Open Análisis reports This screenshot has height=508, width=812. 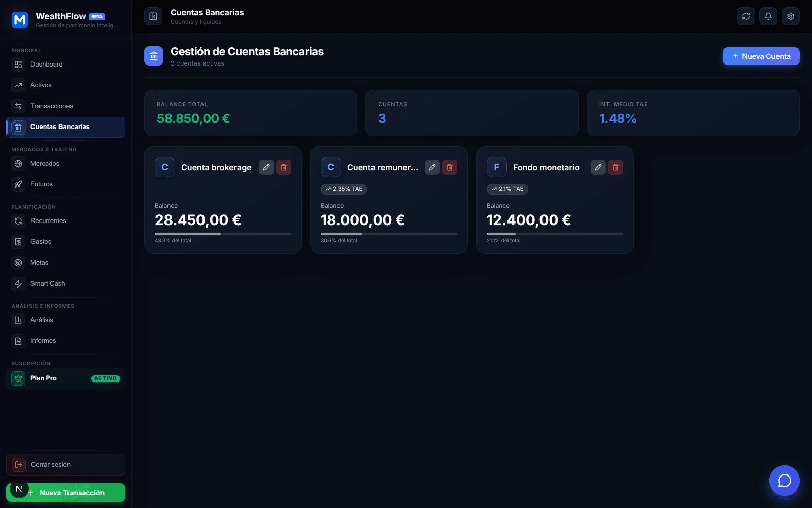pyautogui.click(x=65, y=320)
